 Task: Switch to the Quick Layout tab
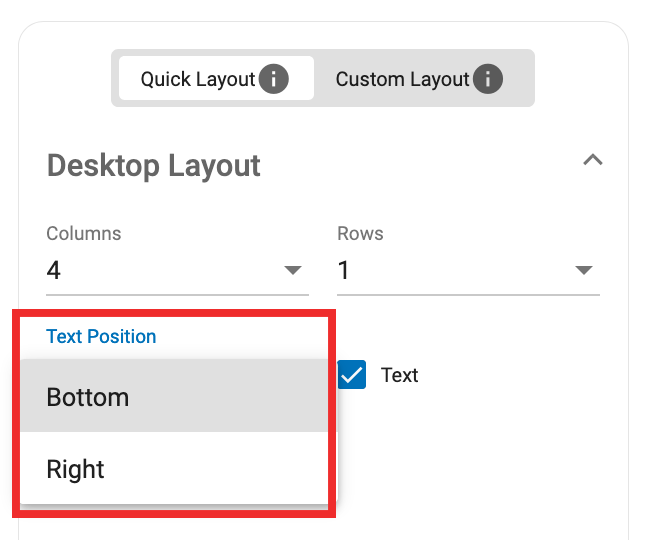197,78
